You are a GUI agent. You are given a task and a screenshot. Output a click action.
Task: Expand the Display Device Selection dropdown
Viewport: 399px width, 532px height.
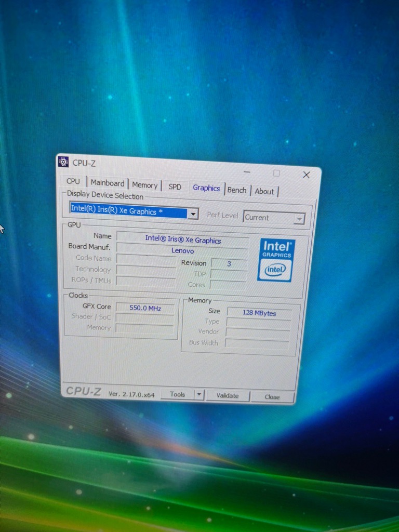pyautogui.click(x=193, y=214)
